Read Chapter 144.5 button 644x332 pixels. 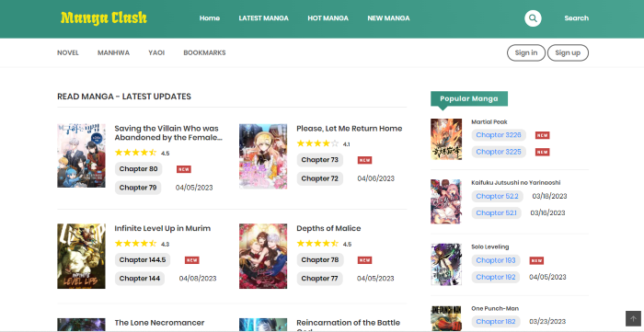point(143,260)
